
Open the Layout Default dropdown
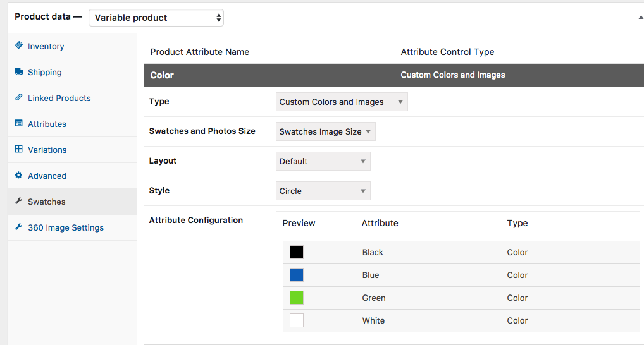(323, 161)
